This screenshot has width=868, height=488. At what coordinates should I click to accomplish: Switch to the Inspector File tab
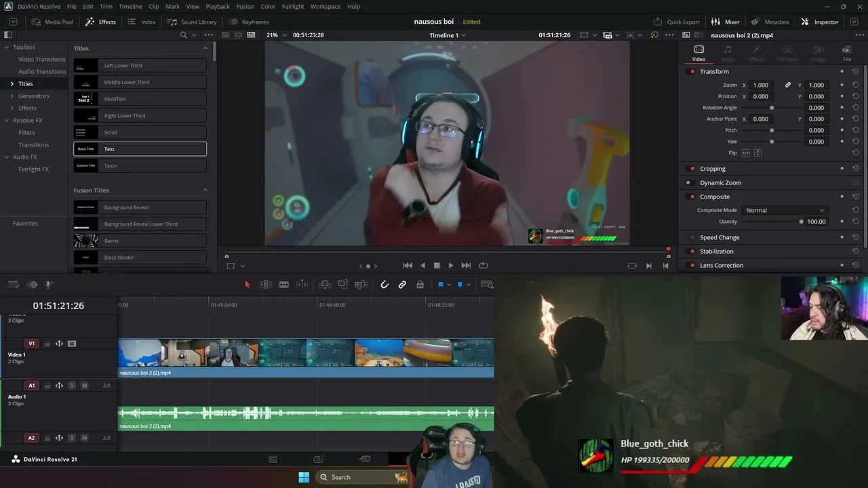click(x=847, y=53)
